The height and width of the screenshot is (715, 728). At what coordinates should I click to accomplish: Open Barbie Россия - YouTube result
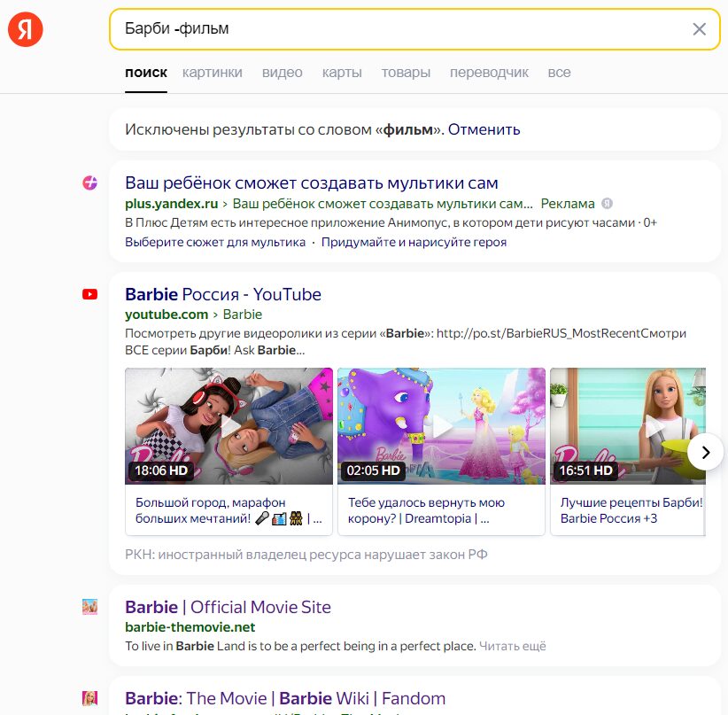pos(223,294)
